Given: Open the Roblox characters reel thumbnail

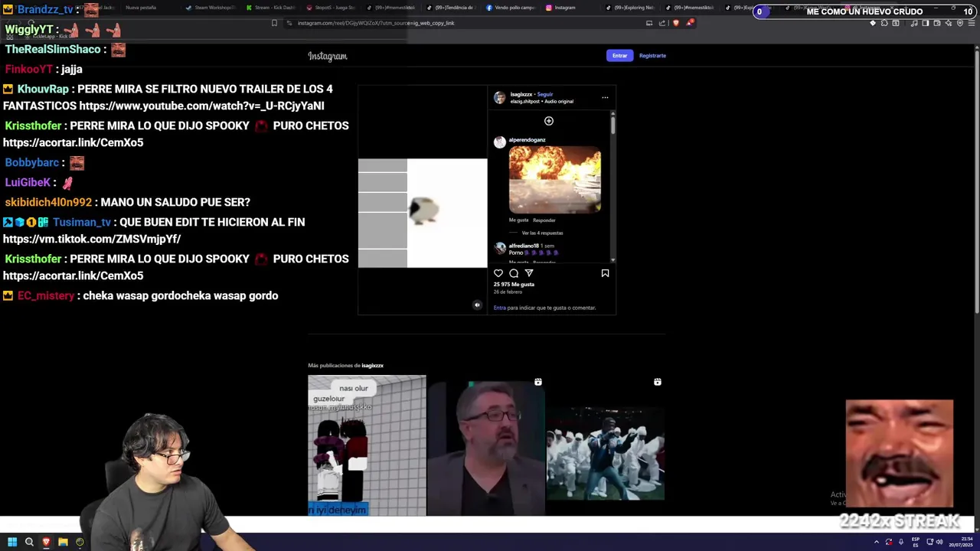Looking at the screenshot, I should [367, 445].
